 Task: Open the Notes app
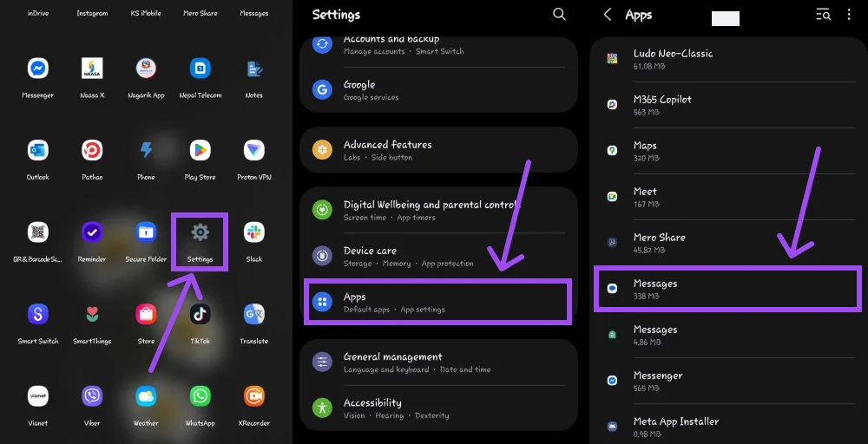(254, 69)
